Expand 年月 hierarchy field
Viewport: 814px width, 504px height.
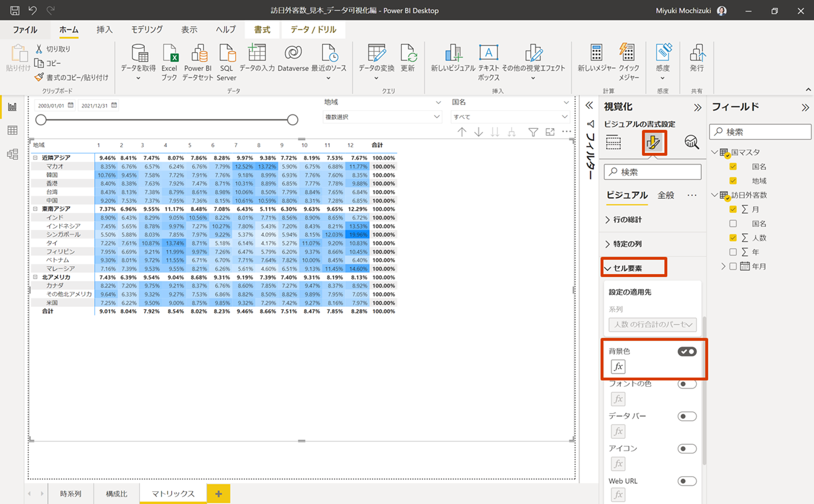coord(723,266)
